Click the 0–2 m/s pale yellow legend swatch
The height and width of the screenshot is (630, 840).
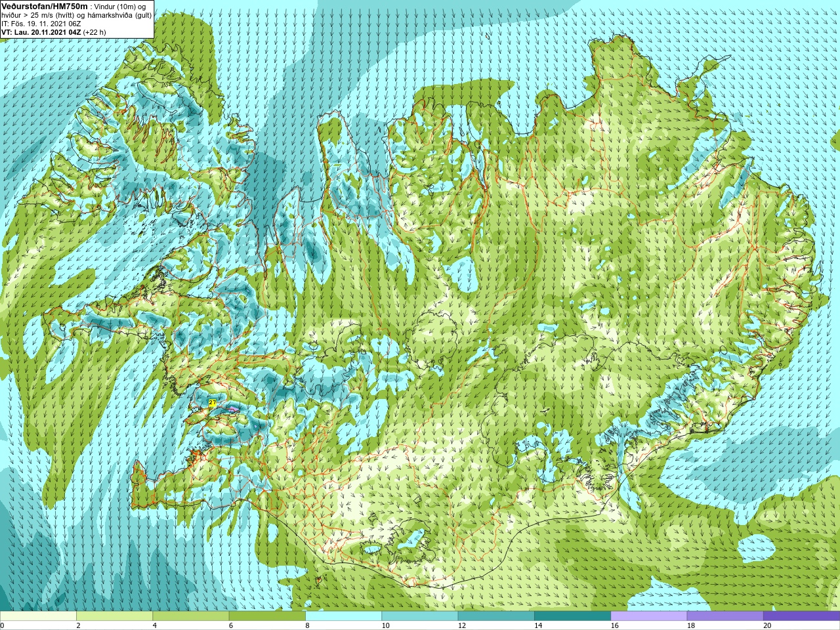coord(38,616)
